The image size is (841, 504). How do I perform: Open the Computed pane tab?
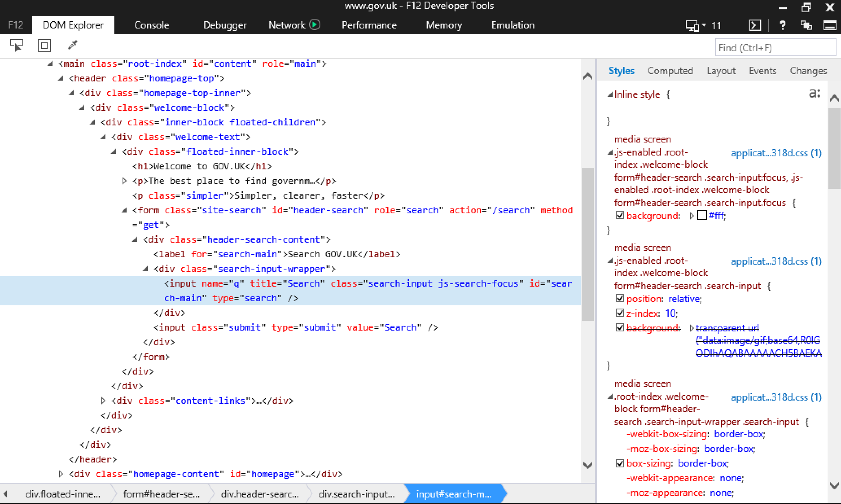point(670,71)
